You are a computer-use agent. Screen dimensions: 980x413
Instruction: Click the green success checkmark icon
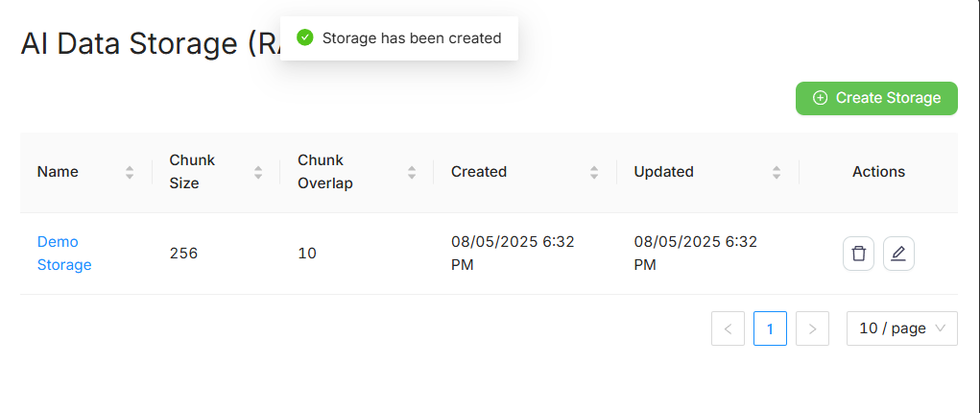pyautogui.click(x=305, y=38)
